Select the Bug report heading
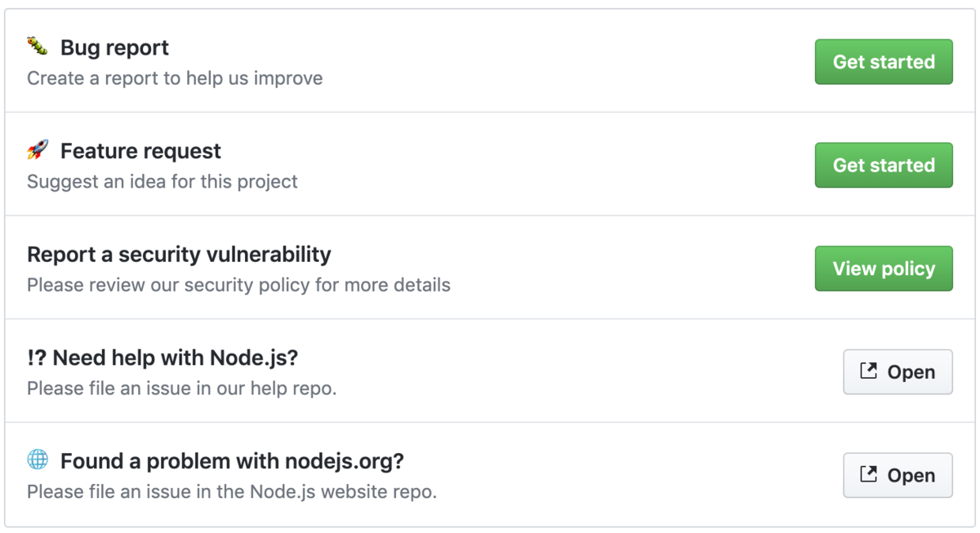This screenshot has height=533, width=980. pyautogui.click(x=114, y=47)
